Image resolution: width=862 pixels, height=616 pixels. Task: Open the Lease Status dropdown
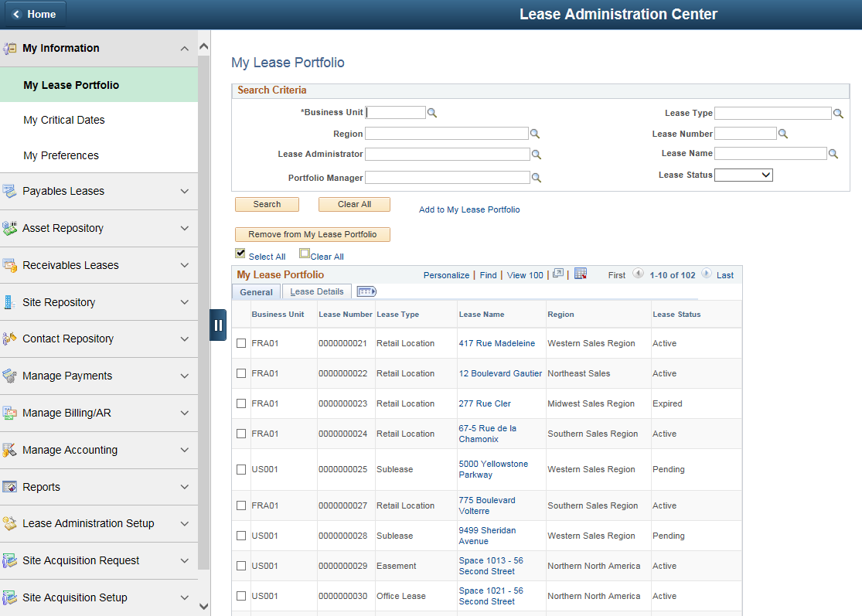coord(743,174)
